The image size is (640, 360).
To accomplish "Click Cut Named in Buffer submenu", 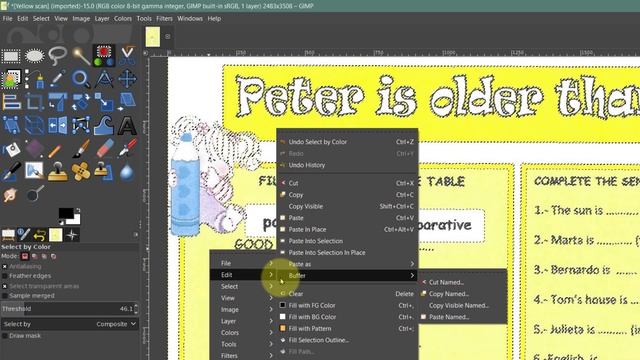I will [463, 282].
